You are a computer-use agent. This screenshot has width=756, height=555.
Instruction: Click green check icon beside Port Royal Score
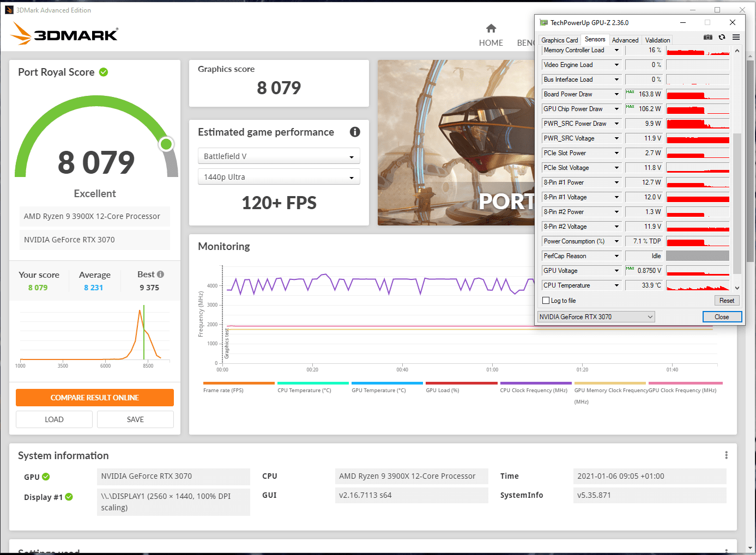[x=104, y=72]
